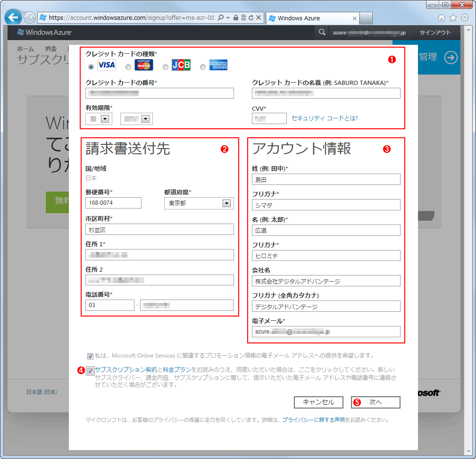The image size is (476, 459).
Task: Click the 名 field showing 広道
Action: [x=326, y=230]
